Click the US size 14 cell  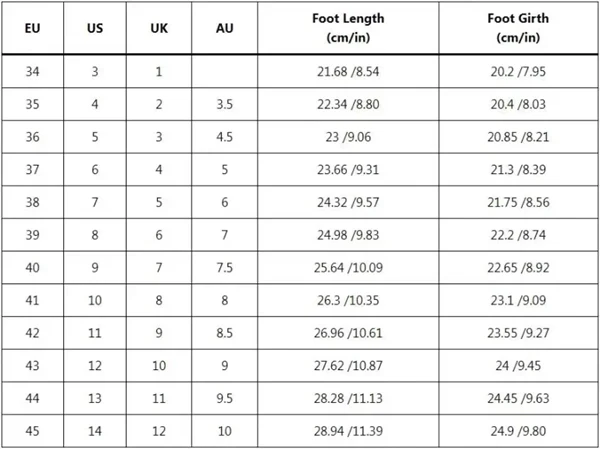95,431
